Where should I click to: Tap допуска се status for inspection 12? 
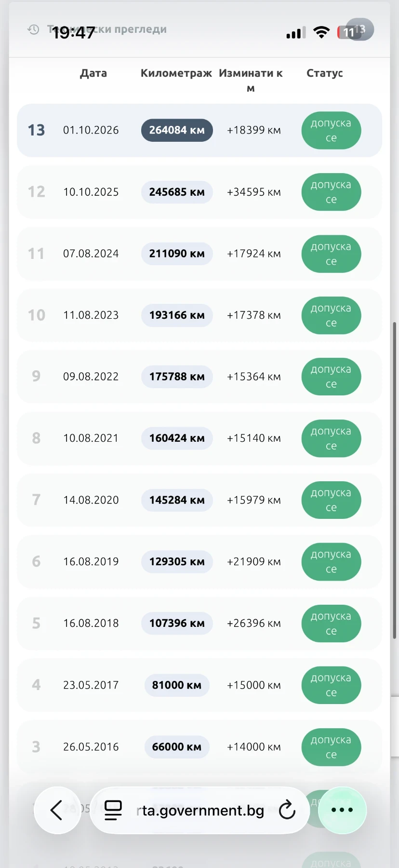coord(331,192)
